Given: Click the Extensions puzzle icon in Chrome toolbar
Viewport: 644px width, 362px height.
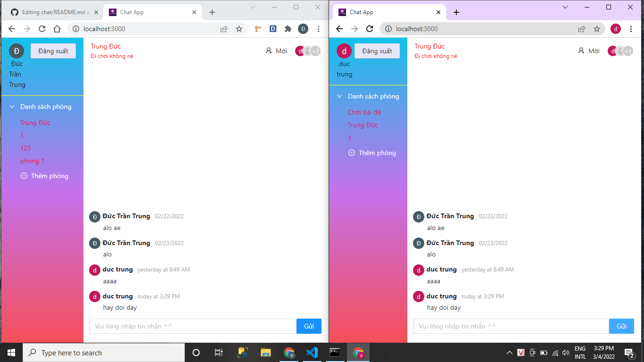Looking at the screenshot, I should click(x=288, y=29).
